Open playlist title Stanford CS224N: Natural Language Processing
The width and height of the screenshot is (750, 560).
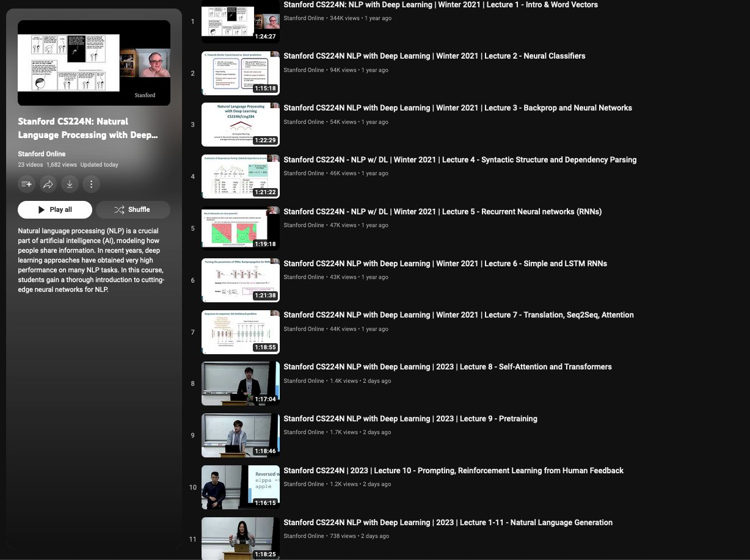click(x=88, y=128)
